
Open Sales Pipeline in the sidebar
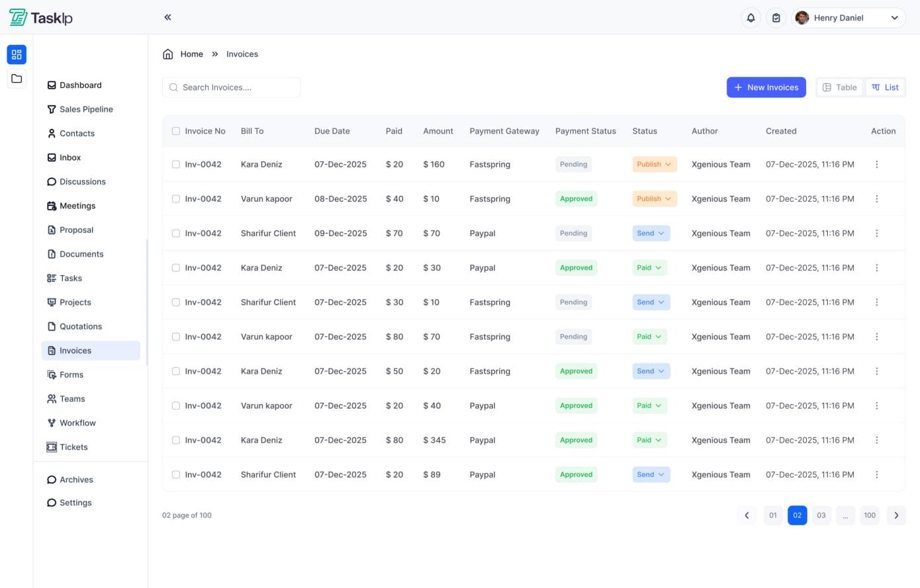[x=86, y=109]
